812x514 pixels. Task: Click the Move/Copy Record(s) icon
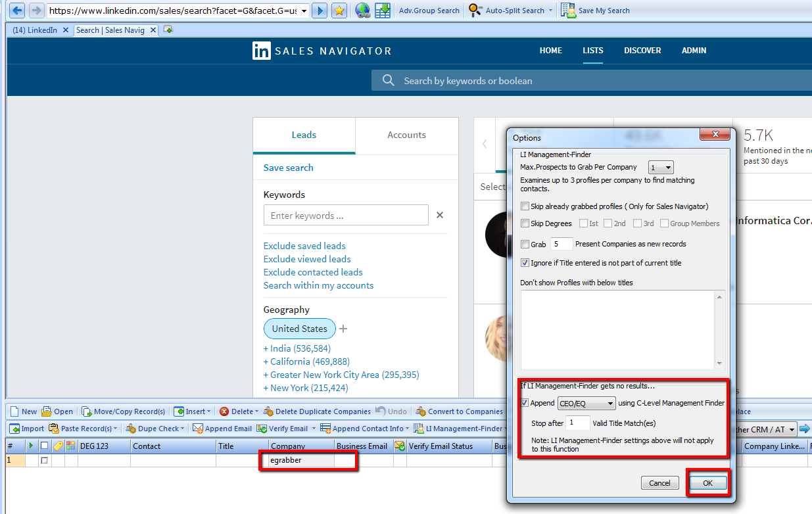pos(87,411)
